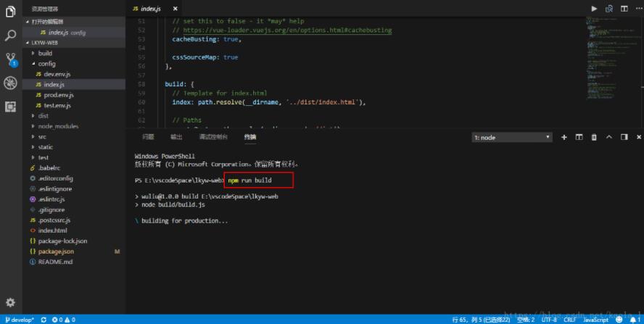The height and width of the screenshot is (324, 644).
Task: Switch to the 输出 (Output) panel tab
Action: click(x=176, y=137)
